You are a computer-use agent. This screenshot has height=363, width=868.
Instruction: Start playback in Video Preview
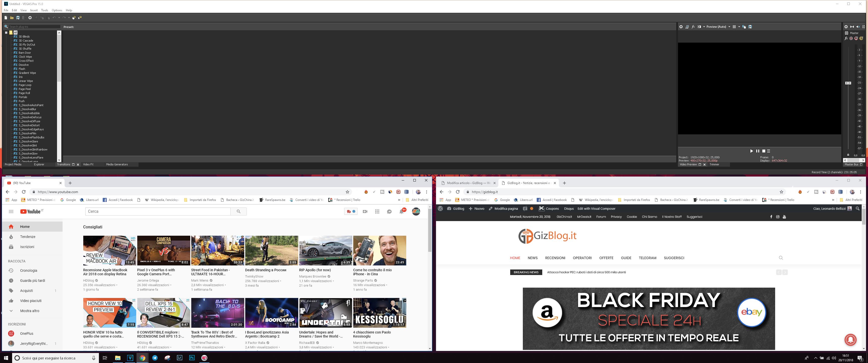751,151
